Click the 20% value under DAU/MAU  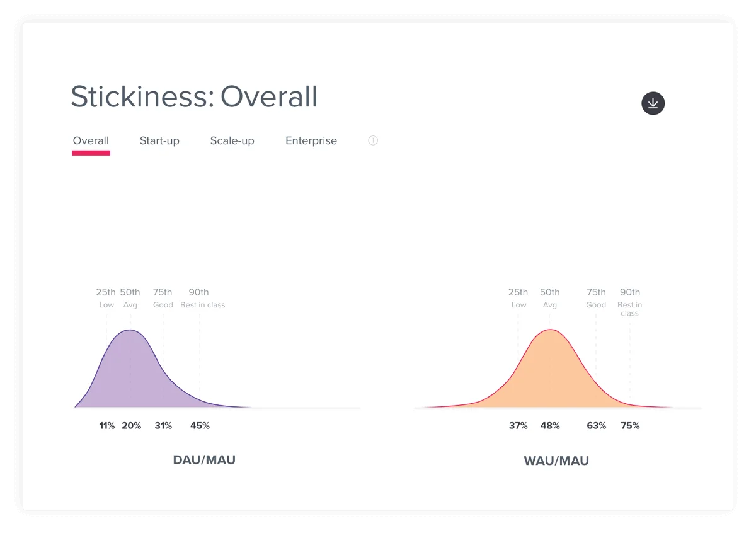131,426
